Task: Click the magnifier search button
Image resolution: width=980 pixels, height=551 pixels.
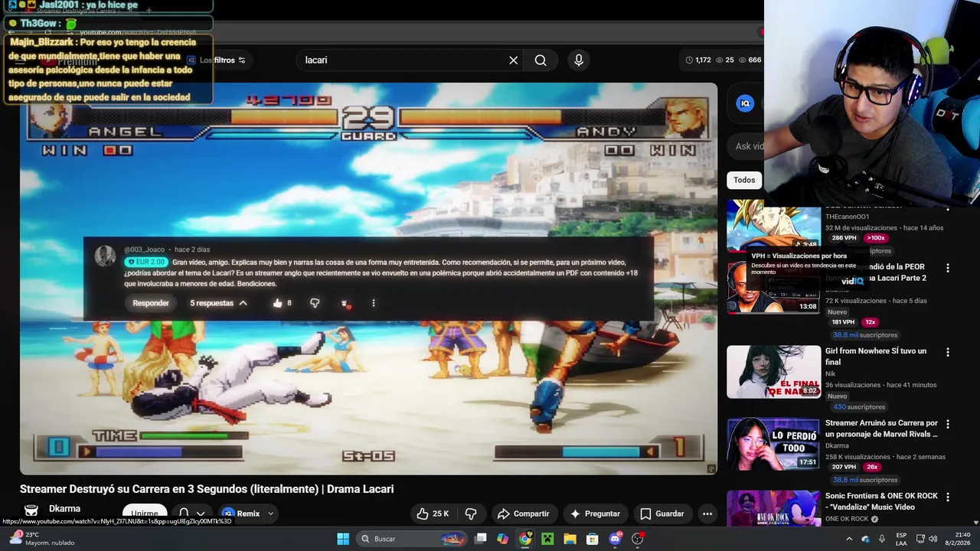Action: (541, 60)
